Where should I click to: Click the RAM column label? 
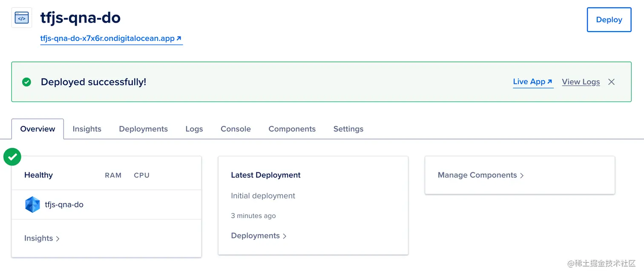(113, 175)
